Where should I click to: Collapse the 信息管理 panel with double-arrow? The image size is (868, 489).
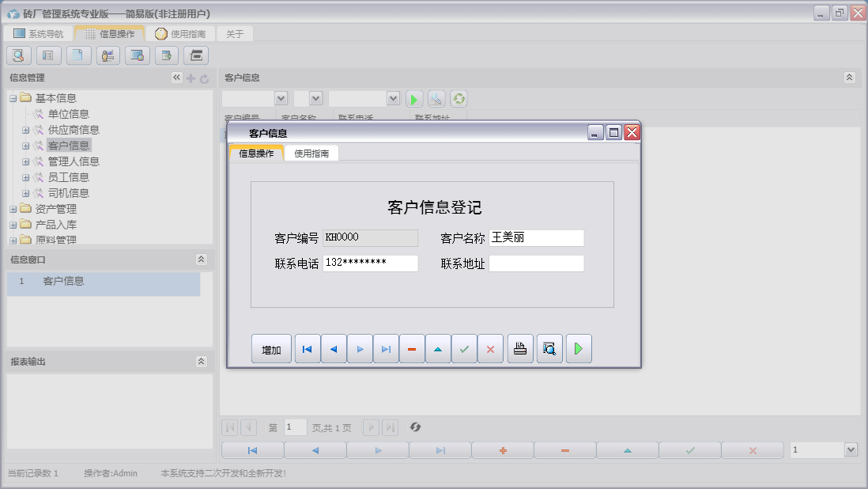coord(176,78)
